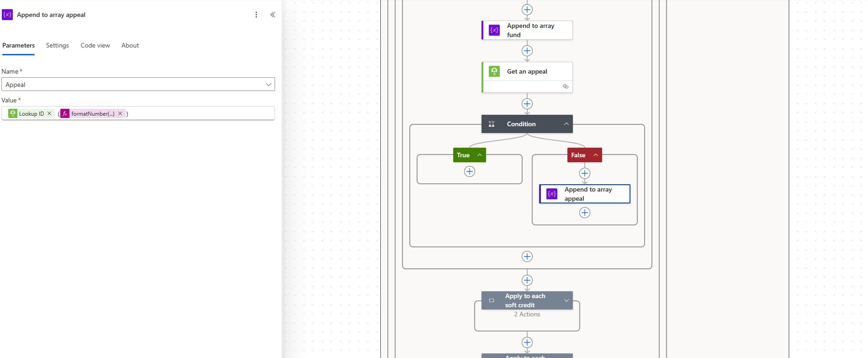The image size is (868, 358).
Task: Open the formatNumber expression token
Action: click(x=93, y=113)
